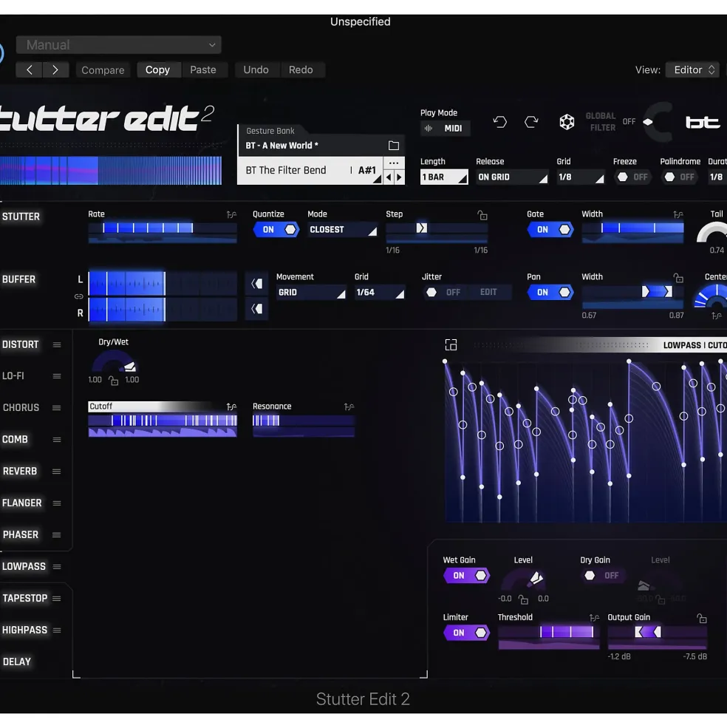Select the LOWPASS module
Viewport: 727px width, 728px height.
point(24,566)
